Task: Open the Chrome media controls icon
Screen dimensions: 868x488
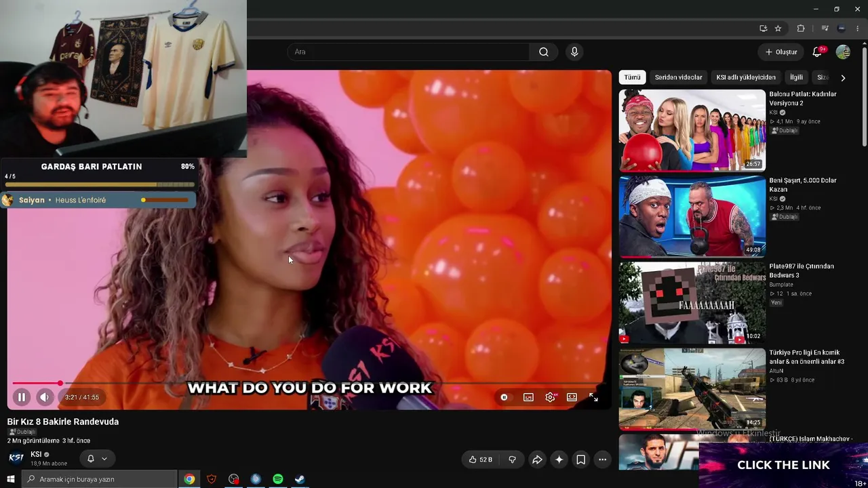Action: click(x=825, y=28)
